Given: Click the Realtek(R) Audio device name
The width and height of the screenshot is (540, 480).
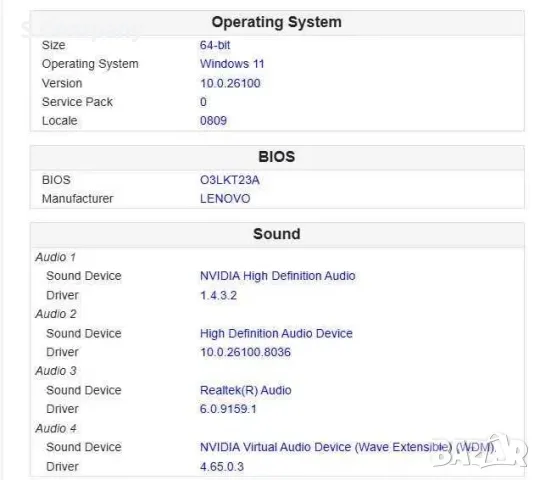Looking at the screenshot, I should point(246,390).
